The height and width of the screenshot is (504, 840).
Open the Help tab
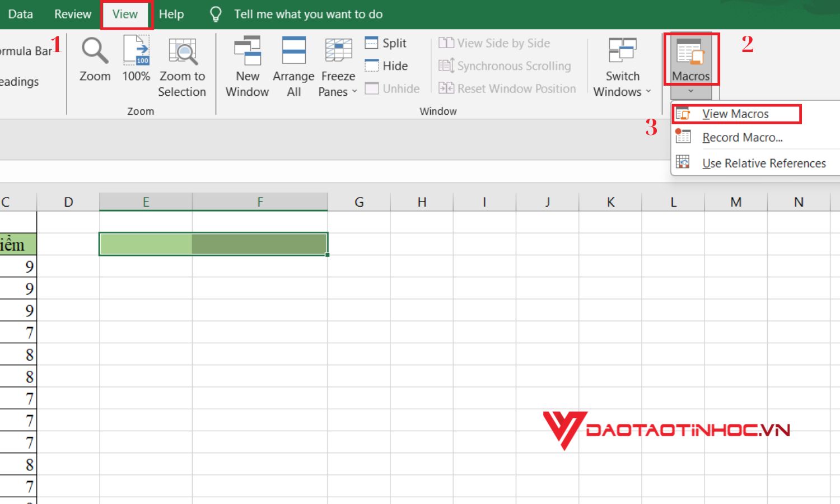pos(171,15)
